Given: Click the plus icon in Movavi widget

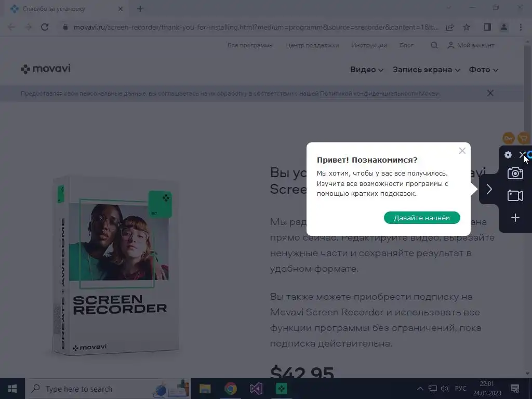Looking at the screenshot, I should pyautogui.click(x=515, y=218).
